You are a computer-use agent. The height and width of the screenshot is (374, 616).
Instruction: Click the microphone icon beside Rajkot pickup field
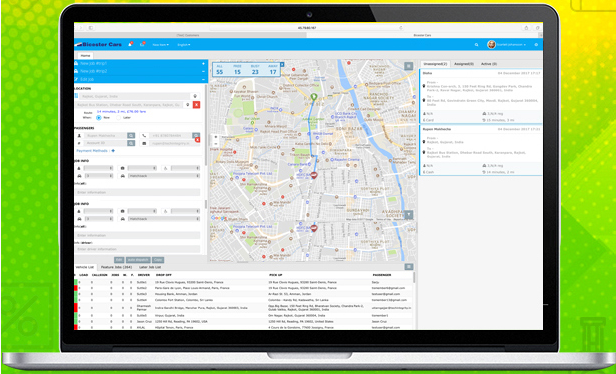tap(195, 96)
